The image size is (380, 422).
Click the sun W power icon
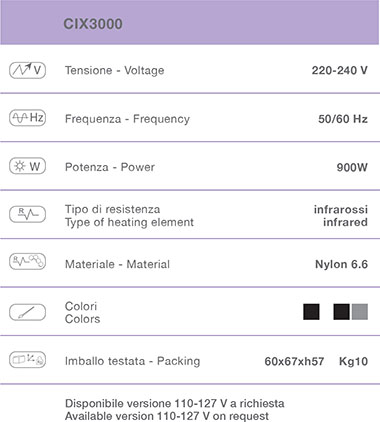click(27, 166)
